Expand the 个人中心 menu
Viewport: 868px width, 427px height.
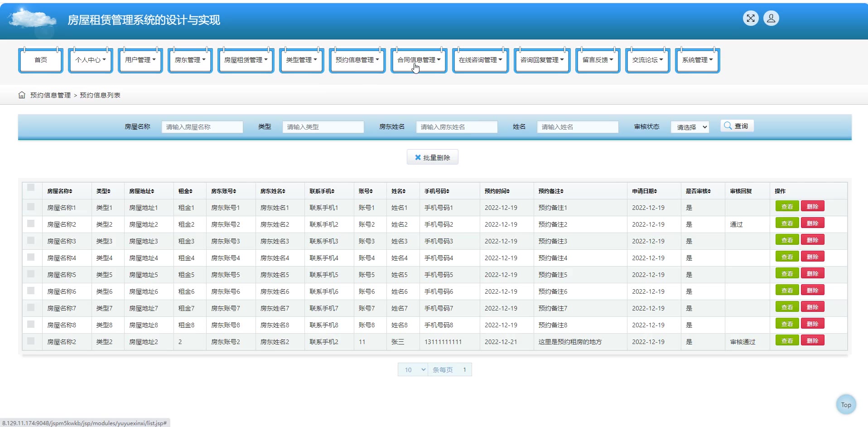91,60
